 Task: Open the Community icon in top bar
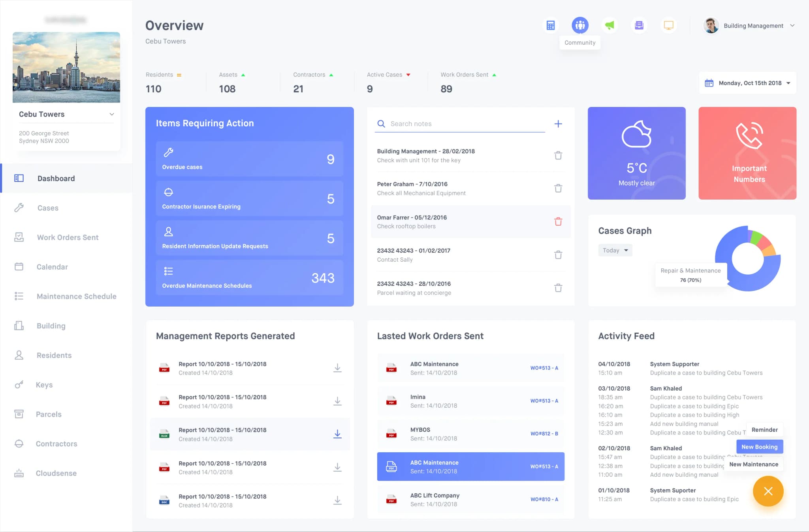click(x=580, y=25)
